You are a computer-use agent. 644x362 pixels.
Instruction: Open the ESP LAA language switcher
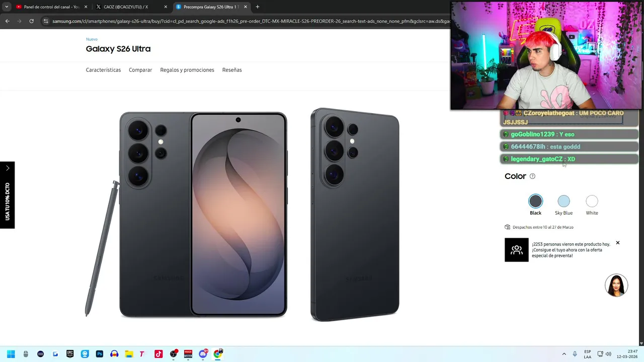tap(588, 354)
